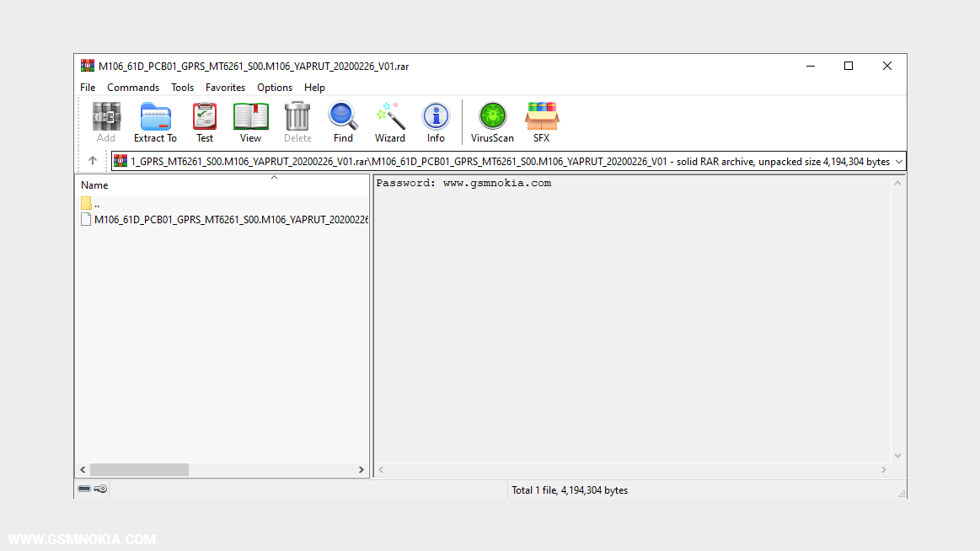
Task: Open the File menu
Action: pos(88,88)
